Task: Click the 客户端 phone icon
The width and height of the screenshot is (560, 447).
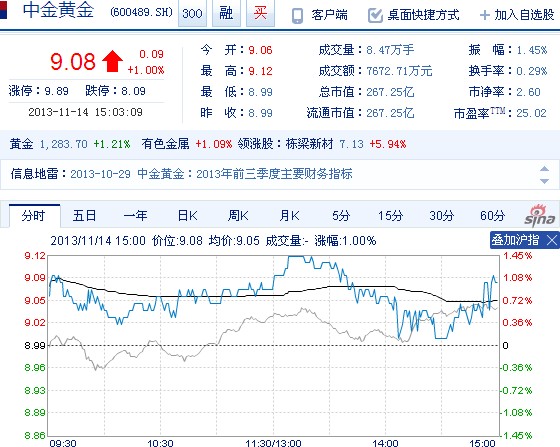Action: (x=298, y=15)
